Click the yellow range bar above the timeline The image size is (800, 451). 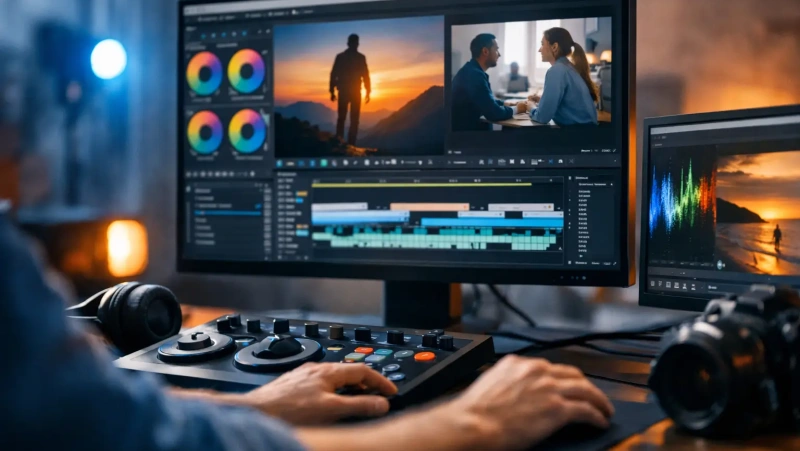421,185
